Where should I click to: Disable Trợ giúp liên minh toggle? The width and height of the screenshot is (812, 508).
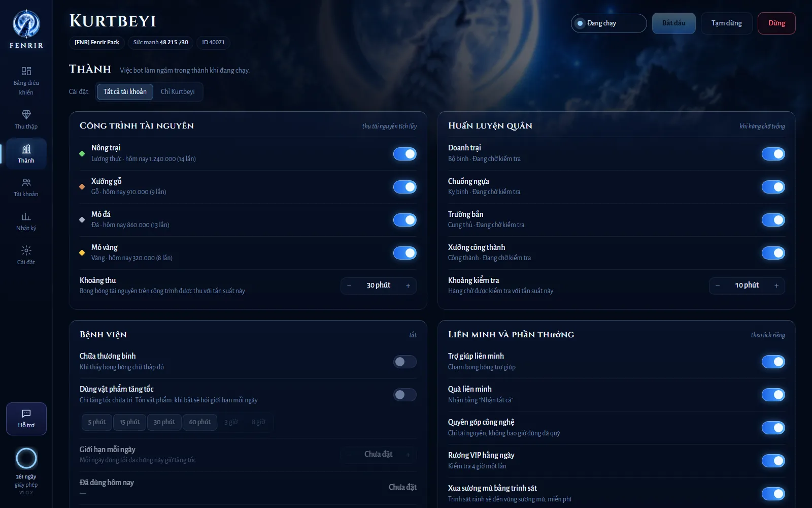pos(773,362)
